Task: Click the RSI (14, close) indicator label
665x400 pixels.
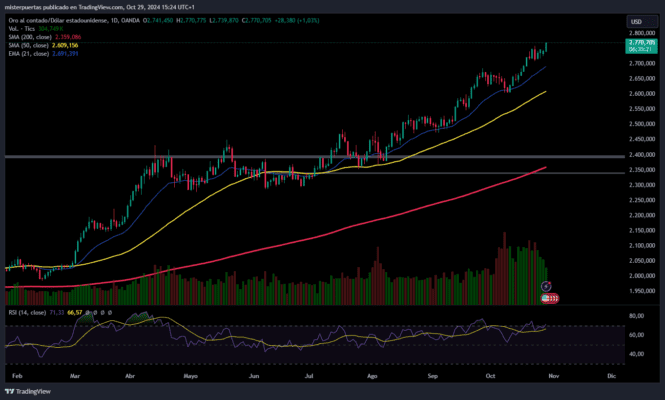Action: (27, 313)
